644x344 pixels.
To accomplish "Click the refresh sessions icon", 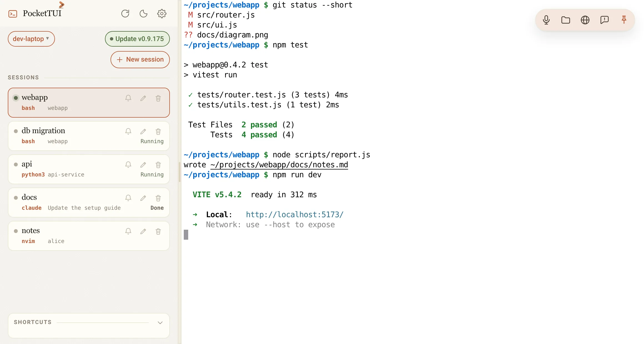I will pos(125,14).
